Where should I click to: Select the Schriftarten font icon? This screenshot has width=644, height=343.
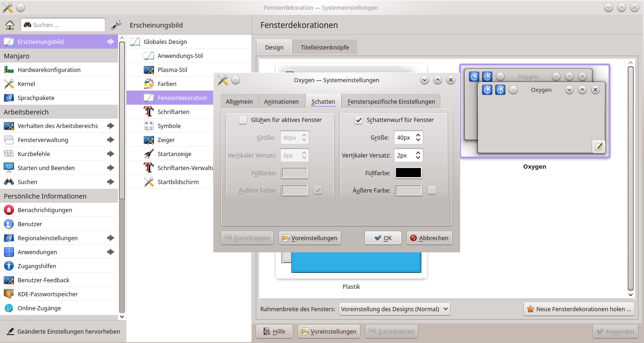149,112
